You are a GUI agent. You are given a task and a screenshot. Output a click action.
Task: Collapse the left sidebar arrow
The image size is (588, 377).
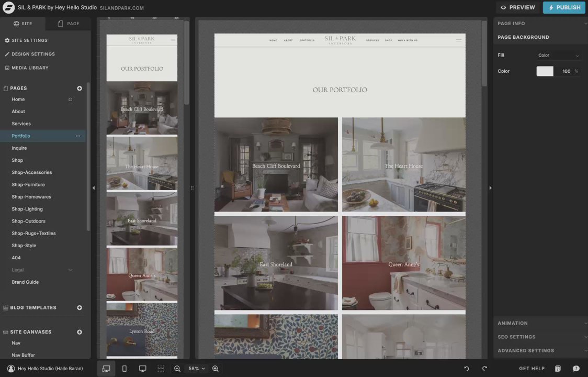(94, 188)
